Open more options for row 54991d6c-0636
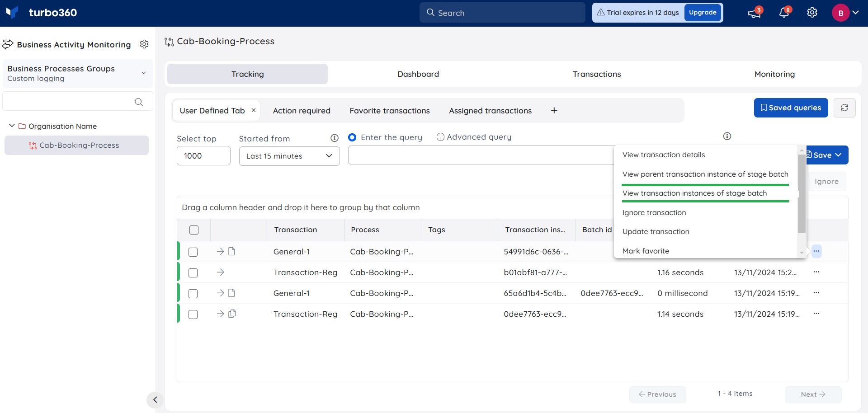 (x=816, y=251)
